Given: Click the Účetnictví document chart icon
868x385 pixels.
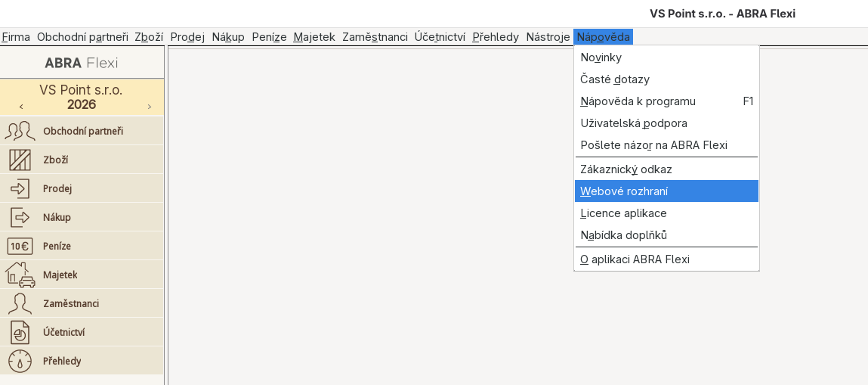Looking at the screenshot, I should click(x=20, y=332).
